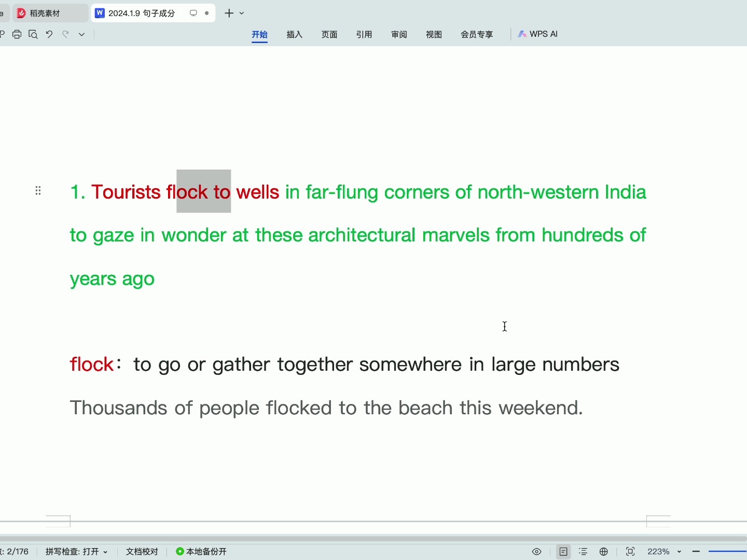Open the 引用 ribbon tab
This screenshot has height=560, width=747.
pyautogui.click(x=364, y=34)
